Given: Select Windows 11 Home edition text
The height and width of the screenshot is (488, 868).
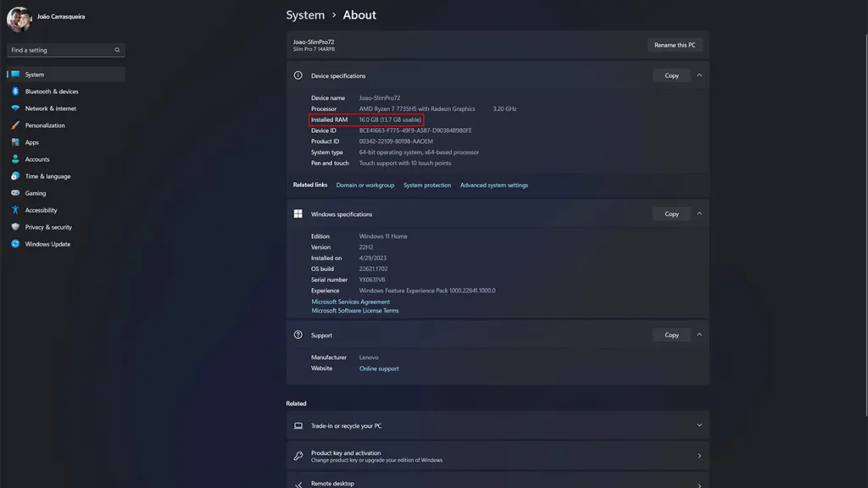Looking at the screenshot, I should 383,236.
